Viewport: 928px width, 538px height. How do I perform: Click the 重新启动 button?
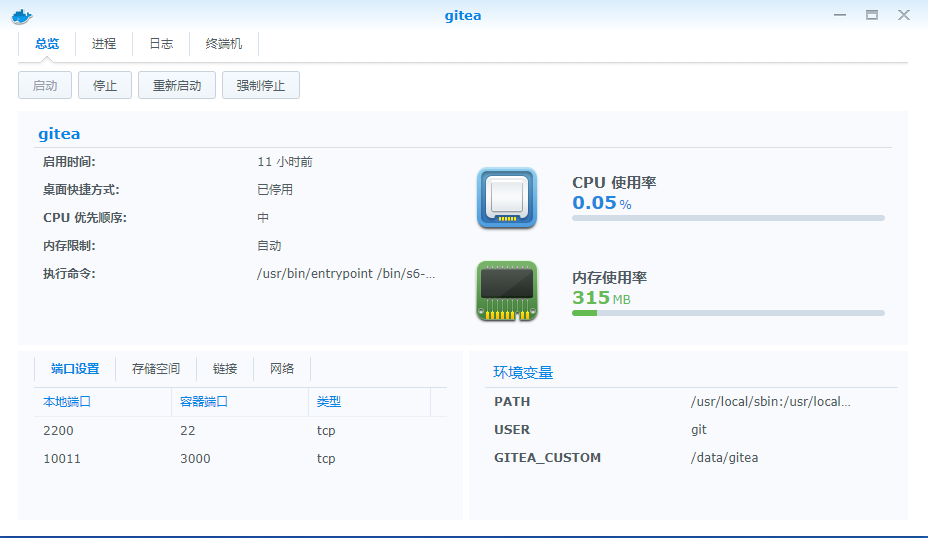point(177,86)
